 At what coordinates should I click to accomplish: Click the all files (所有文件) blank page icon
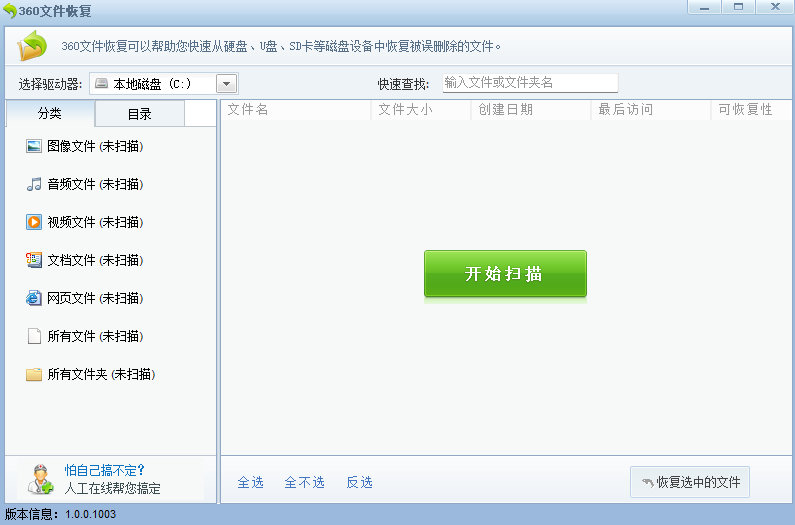(x=34, y=336)
